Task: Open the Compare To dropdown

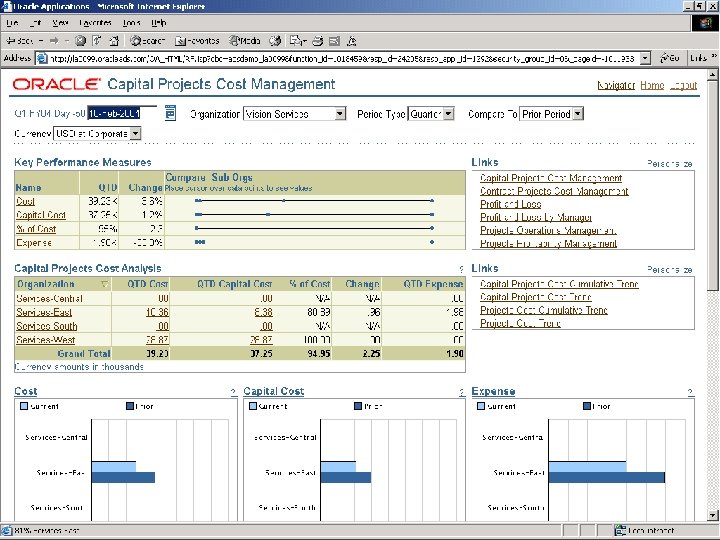Action: pyautogui.click(x=551, y=114)
